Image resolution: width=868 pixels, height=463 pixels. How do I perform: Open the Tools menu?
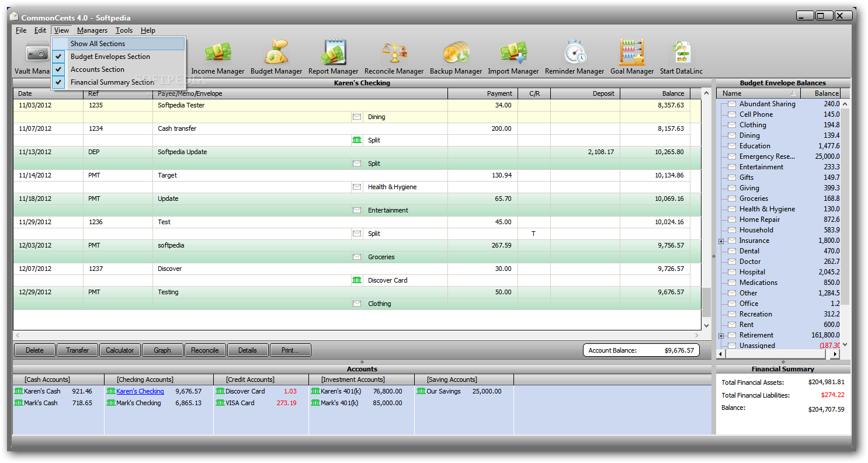point(124,30)
